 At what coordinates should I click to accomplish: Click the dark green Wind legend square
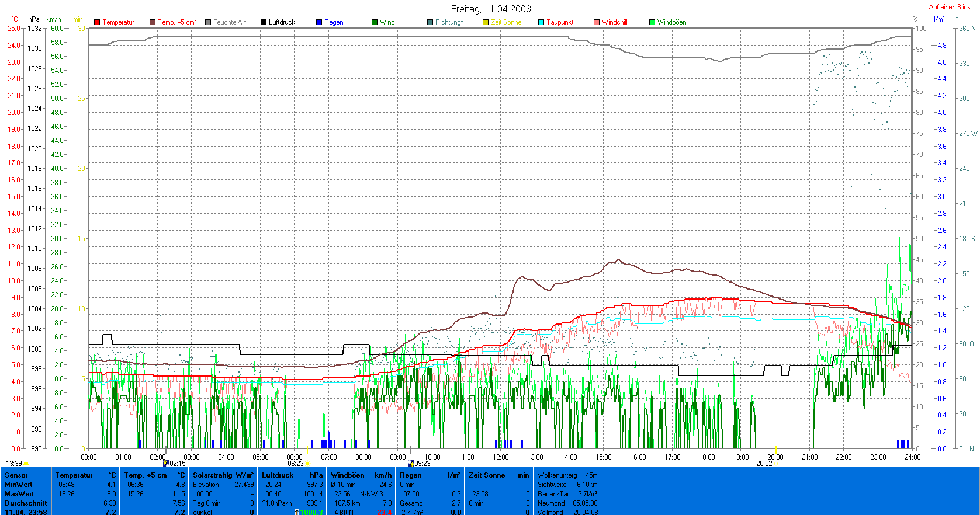click(x=375, y=22)
